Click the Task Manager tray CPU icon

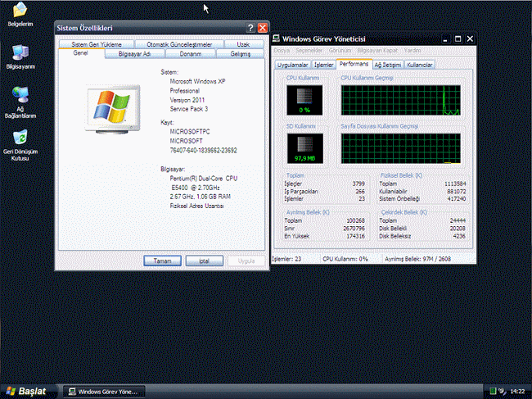coord(493,391)
